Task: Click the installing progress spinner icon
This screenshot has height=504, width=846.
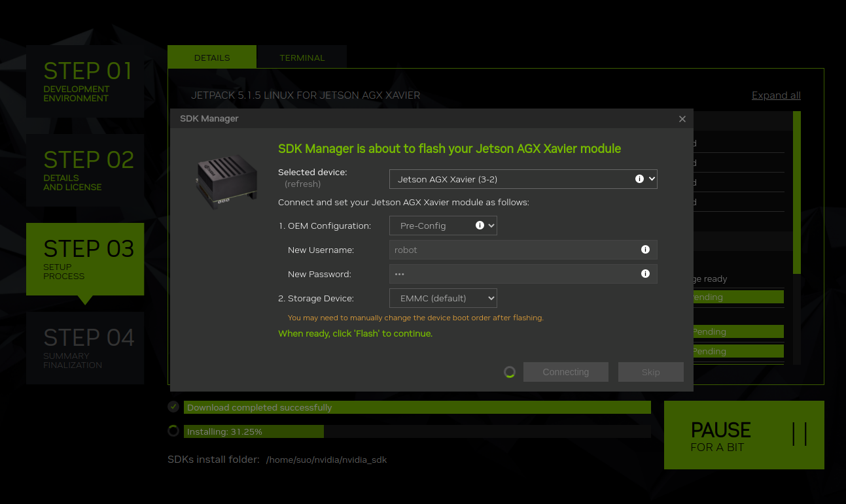Action: (x=173, y=431)
